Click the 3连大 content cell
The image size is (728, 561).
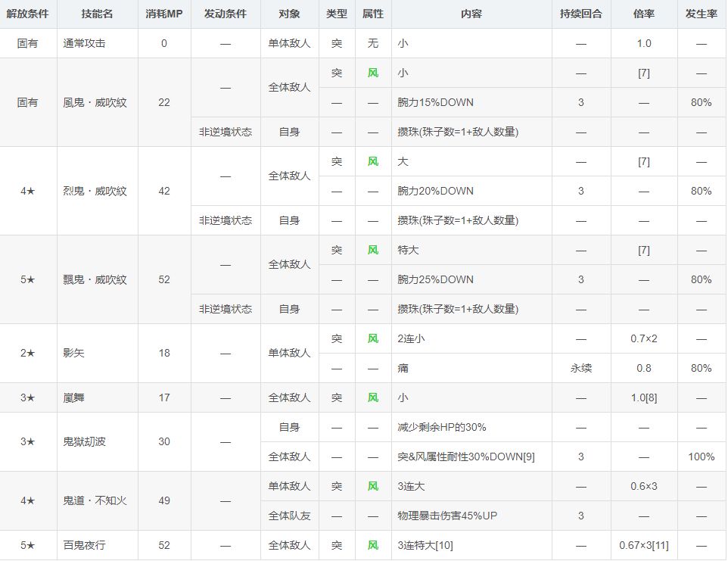coord(471,486)
